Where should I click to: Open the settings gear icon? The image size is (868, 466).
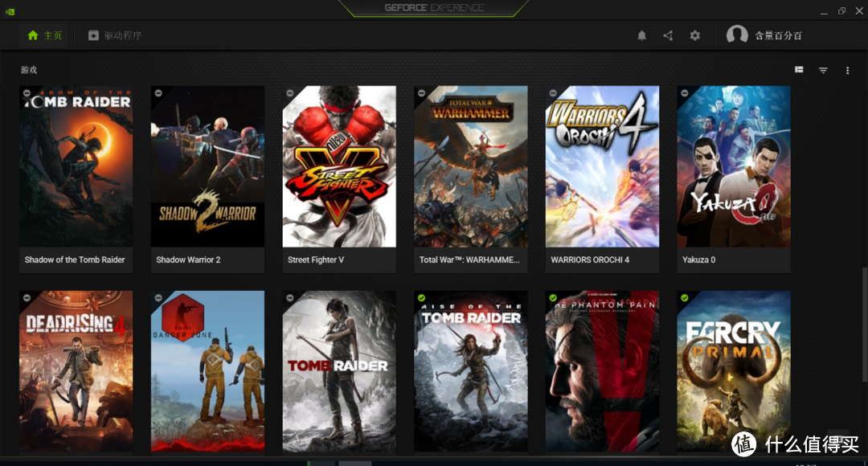click(x=694, y=35)
